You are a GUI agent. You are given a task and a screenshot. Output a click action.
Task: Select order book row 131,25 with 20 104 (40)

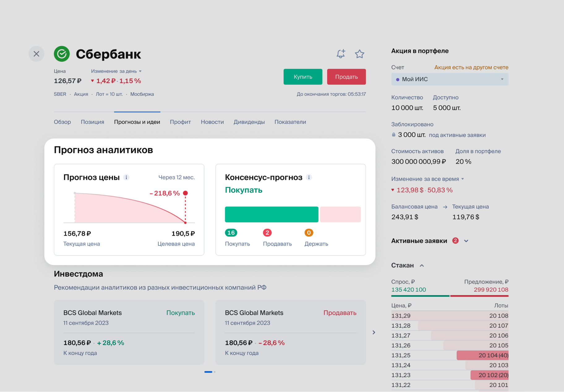[x=450, y=355]
